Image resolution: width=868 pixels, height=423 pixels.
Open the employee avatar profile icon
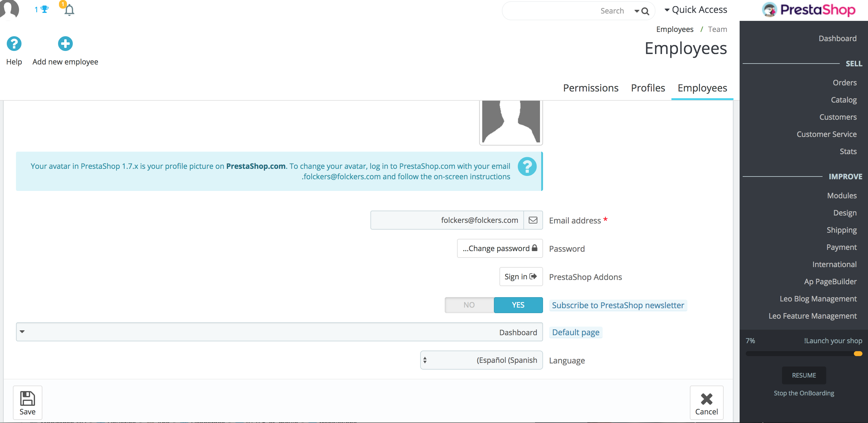10,9
